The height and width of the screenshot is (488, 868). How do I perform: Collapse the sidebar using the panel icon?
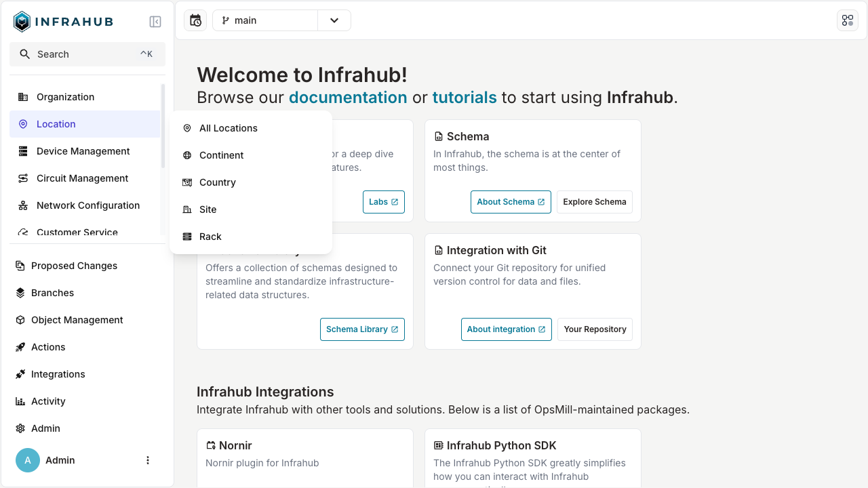tap(155, 22)
